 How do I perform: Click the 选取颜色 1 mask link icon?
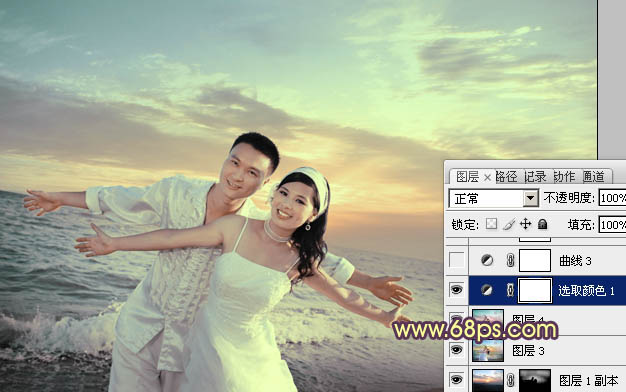pyautogui.click(x=510, y=290)
